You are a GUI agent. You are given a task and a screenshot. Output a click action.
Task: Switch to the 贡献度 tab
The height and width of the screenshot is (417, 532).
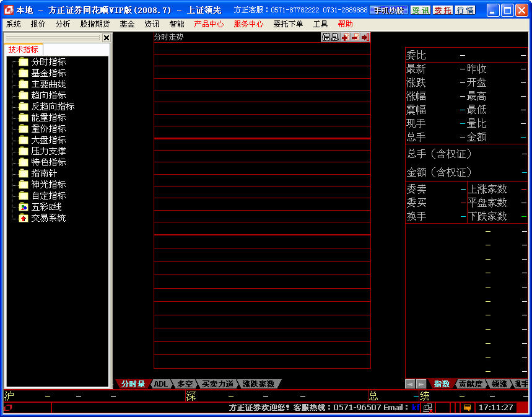470,384
